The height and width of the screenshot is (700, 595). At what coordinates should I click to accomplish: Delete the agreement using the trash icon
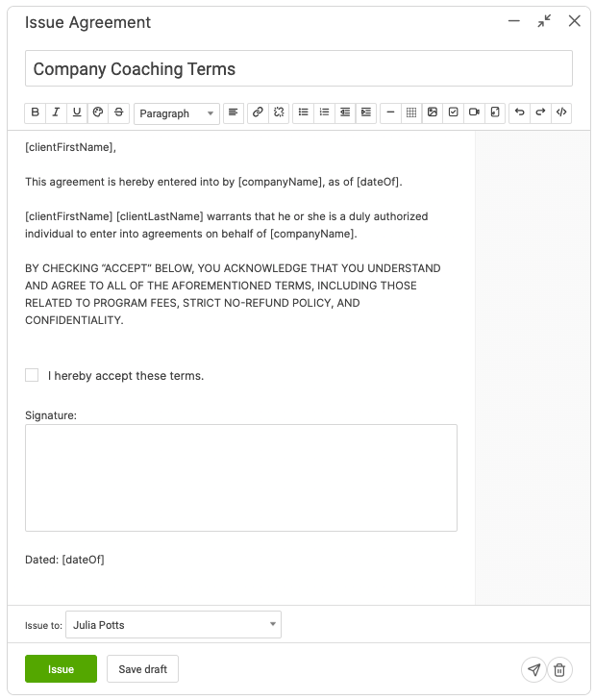(x=560, y=669)
